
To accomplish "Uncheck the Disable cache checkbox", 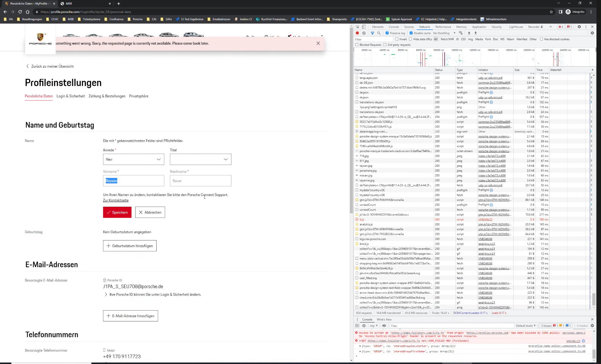I will 411,33.
